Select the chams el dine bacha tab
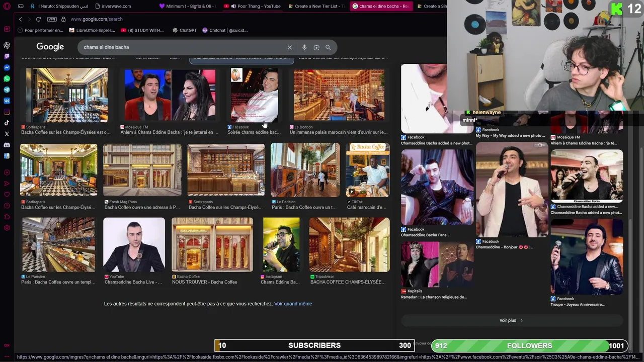 (x=381, y=6)
